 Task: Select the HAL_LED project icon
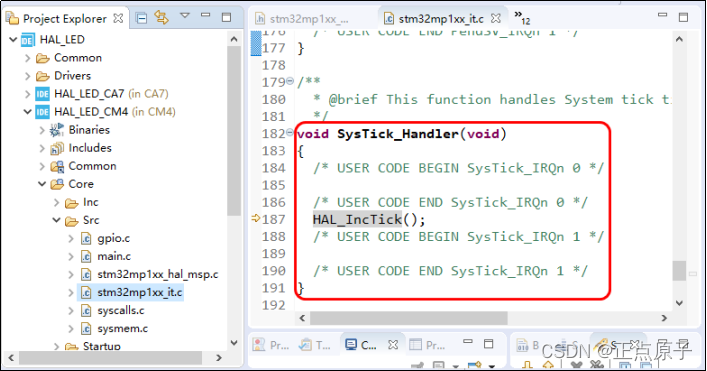tap(27, 40)
